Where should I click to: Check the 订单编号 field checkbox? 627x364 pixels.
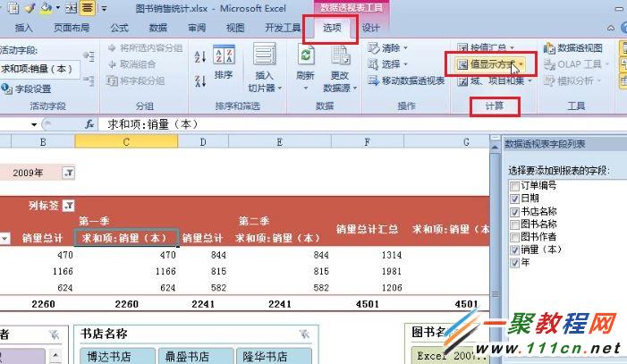(514, 186)
